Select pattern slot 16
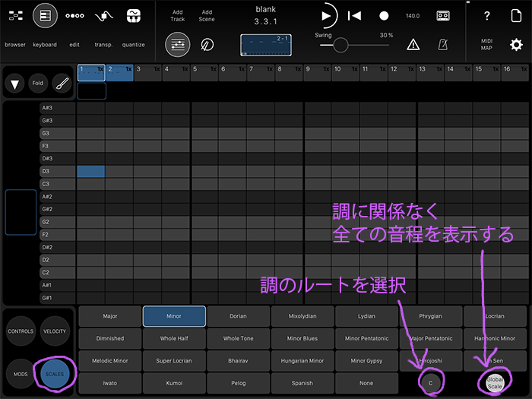Viewport: 532px width, 399px height. (x=515, y=73)
